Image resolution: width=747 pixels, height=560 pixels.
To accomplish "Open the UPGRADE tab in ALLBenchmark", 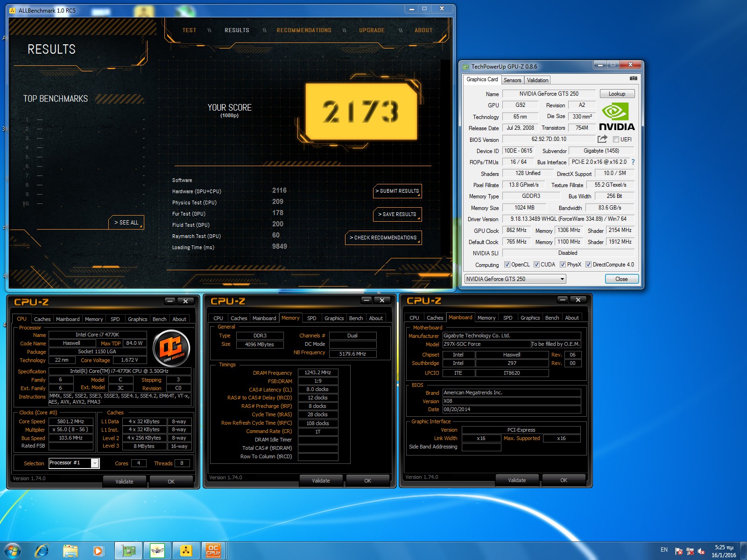I will tap(372, 30).
